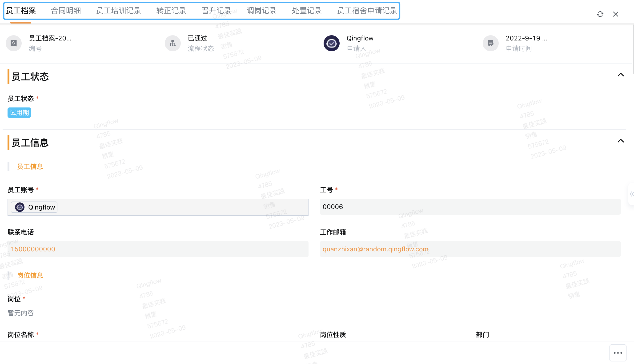Close the employee record panel
This screenshot has width=634, height=364.
coord(615,14)
